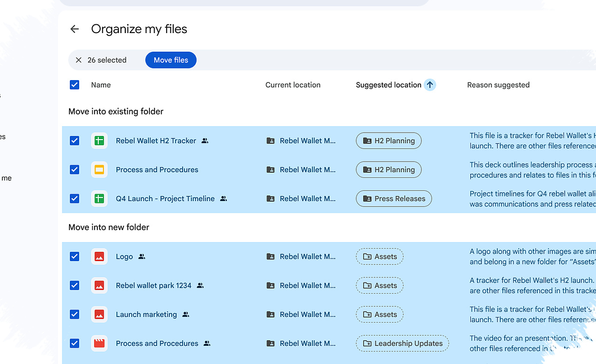Click Assets chip in Launch marketing row

(380, 314)
